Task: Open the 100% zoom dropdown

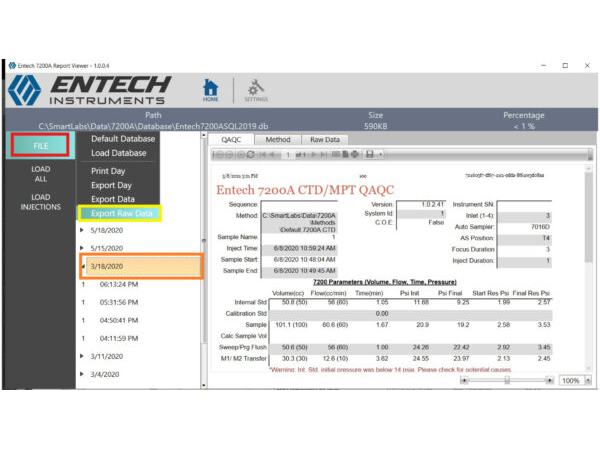Action: point(588,380)
